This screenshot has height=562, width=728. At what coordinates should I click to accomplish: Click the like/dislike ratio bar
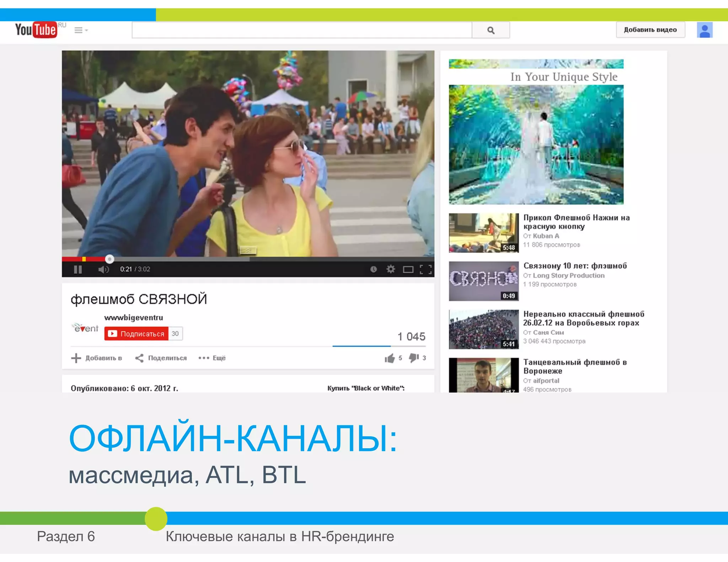[x=379, y=346]
